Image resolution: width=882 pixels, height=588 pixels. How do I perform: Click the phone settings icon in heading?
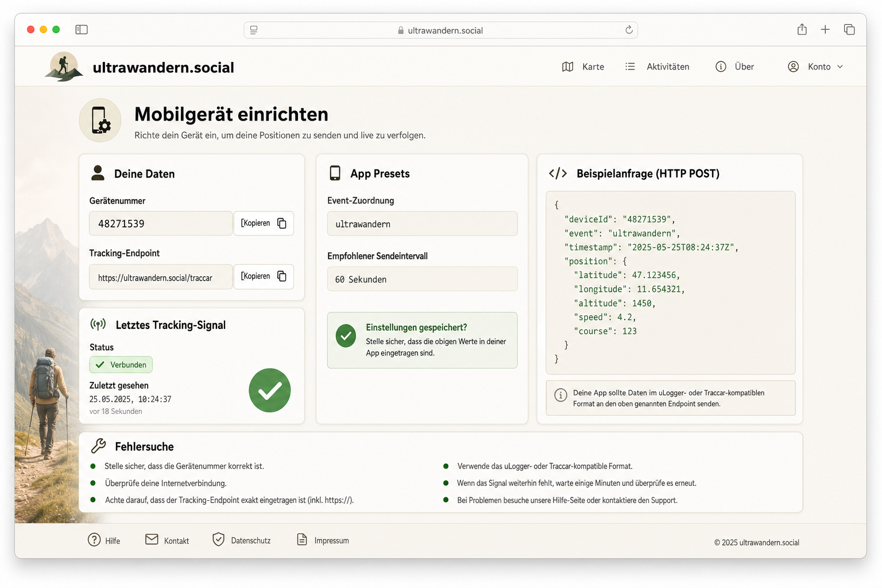point(100,120)
